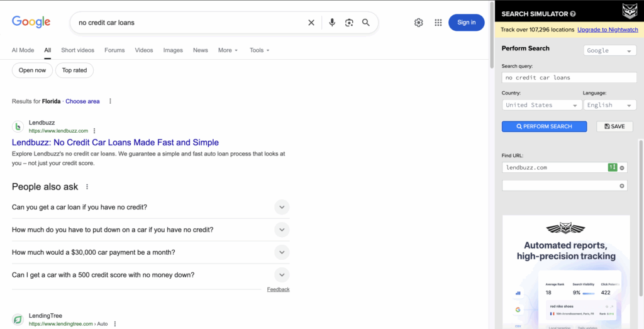Screen dimensions: 644x329
Task: Click the magnifier search icon in Google
Action: [366, 23]
